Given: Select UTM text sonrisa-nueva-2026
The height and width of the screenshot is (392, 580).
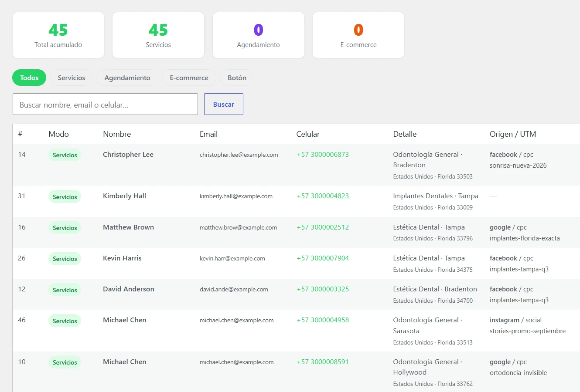Looking at the screenshot, I should point(518,166).
